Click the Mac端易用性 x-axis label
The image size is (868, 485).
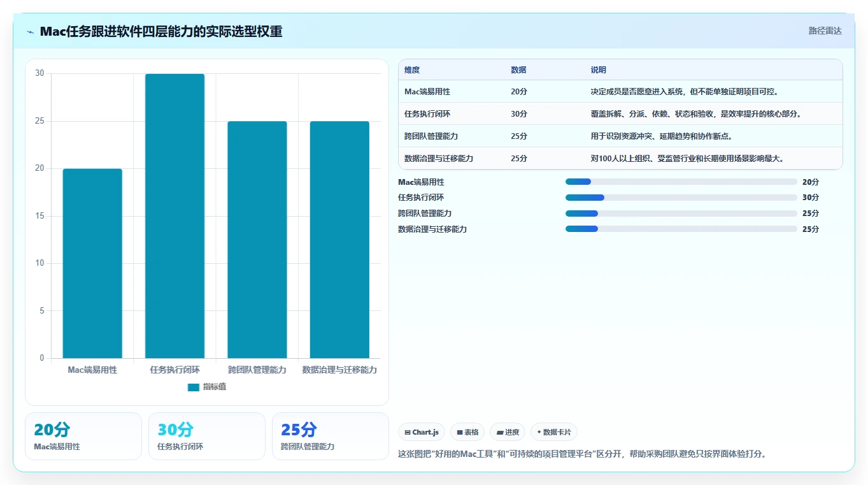point(92,370)
